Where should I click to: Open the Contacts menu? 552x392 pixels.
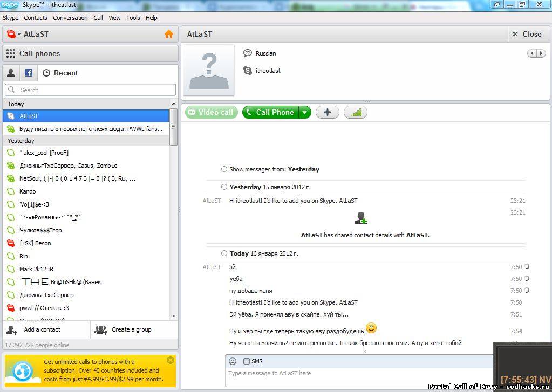35,18
